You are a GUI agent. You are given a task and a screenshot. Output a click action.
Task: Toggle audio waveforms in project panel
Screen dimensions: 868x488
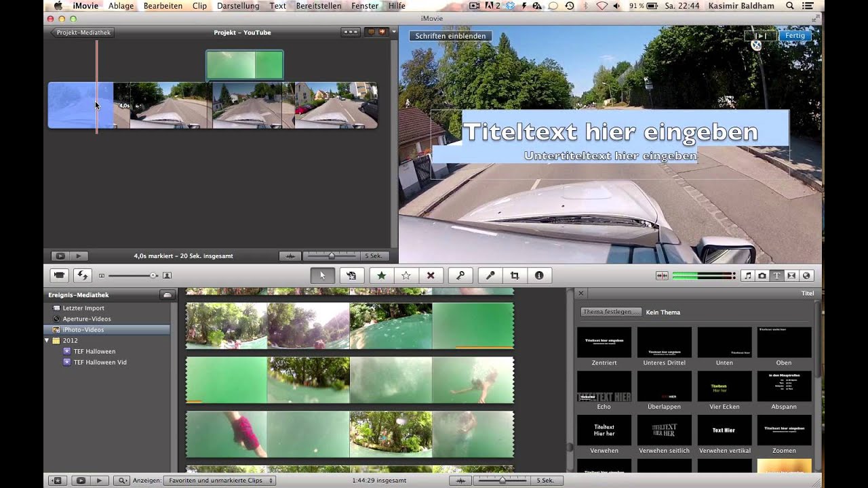[290, 256]
